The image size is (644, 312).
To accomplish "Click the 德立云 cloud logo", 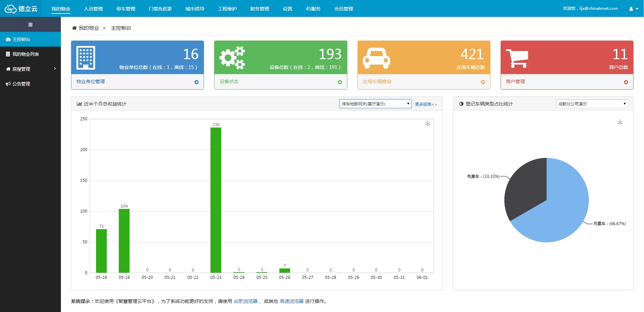I will [21, 9].
